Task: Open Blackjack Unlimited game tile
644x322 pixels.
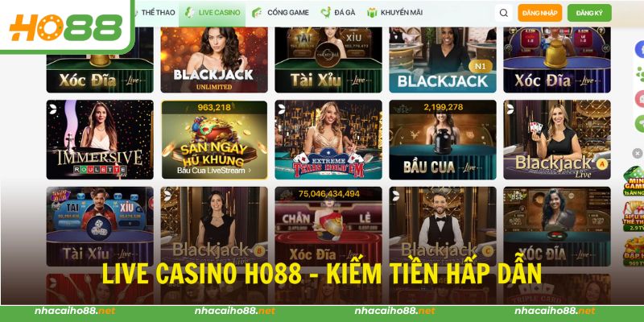Action: click(x=214, y=60)
